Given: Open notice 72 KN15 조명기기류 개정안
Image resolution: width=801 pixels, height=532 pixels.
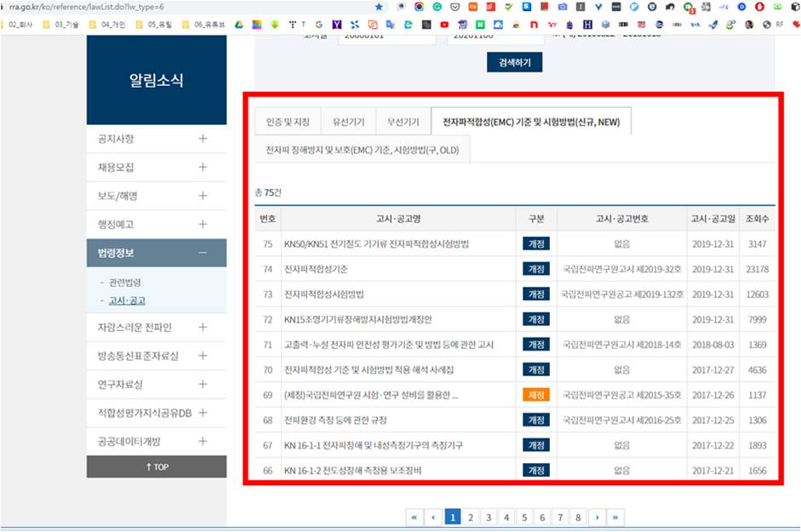Looking at the screenshot, I should click(358, 319).
